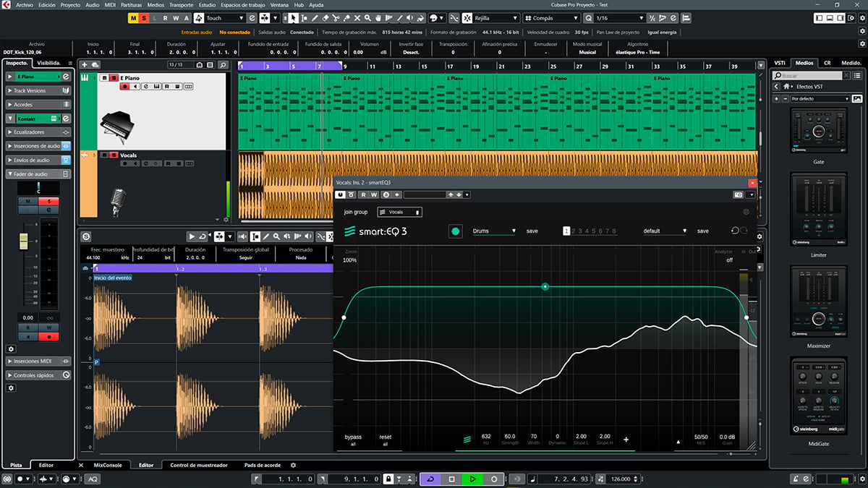Select the Erase tool in top toolbar
The width and height of the screenshot is (868, 488).
(x=325, y=18)
